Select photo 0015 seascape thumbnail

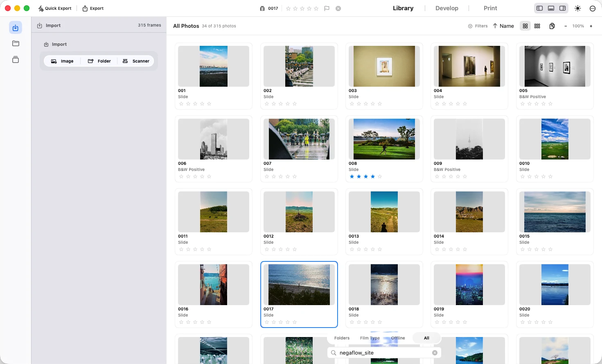[555, 212]
